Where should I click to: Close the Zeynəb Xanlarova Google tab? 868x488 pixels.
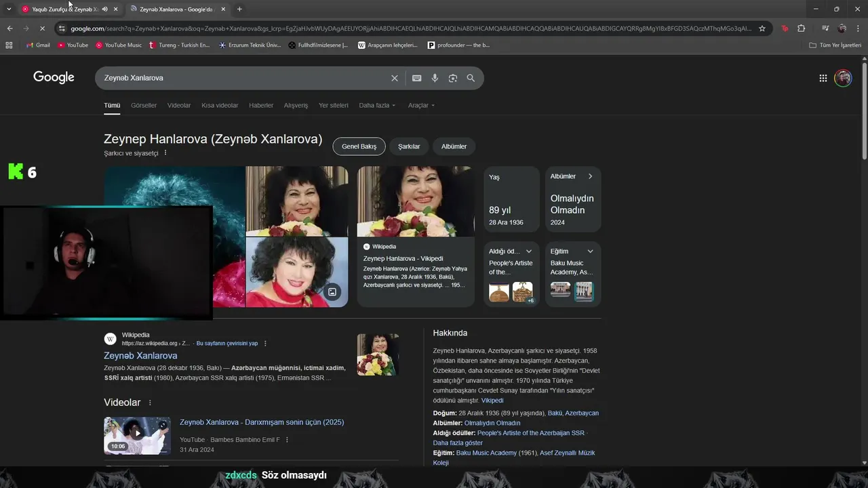point(223,9)
